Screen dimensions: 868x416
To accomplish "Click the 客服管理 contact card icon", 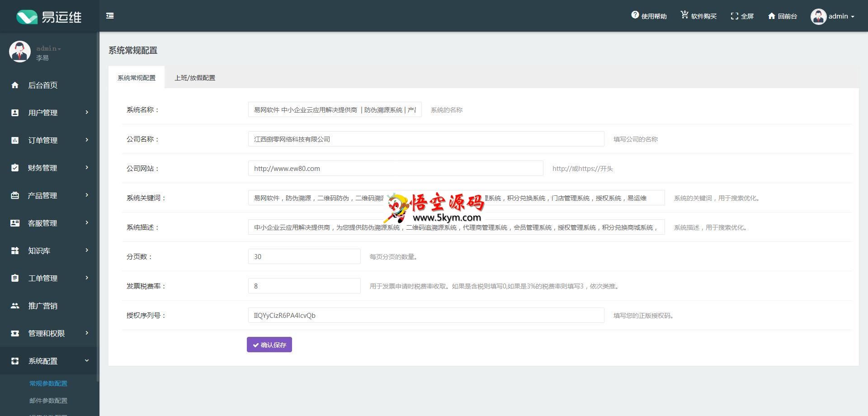I will click(15, 223).
